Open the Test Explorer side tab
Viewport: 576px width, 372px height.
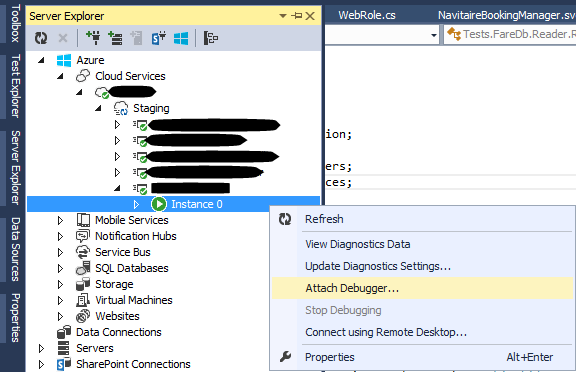coord(14,86)
